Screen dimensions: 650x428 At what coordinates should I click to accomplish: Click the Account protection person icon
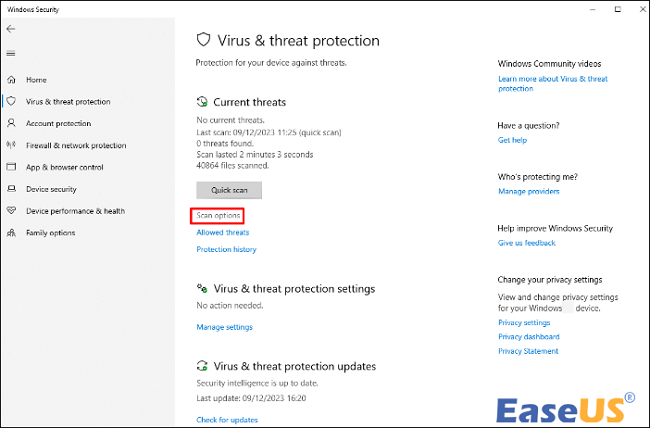click(12, 123)
